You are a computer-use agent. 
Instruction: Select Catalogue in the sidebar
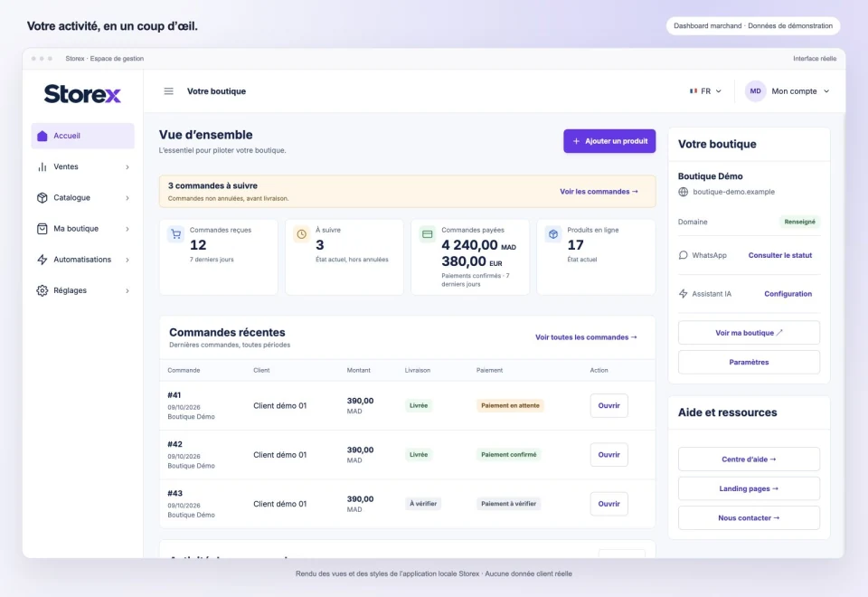click(82, 198)
